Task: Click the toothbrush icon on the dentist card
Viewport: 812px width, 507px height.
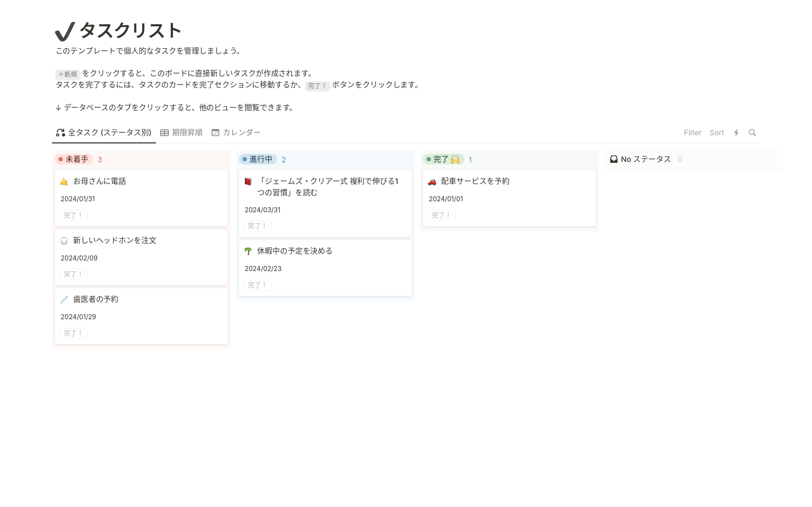Action: pyautogui.click(x=64, y=300)
